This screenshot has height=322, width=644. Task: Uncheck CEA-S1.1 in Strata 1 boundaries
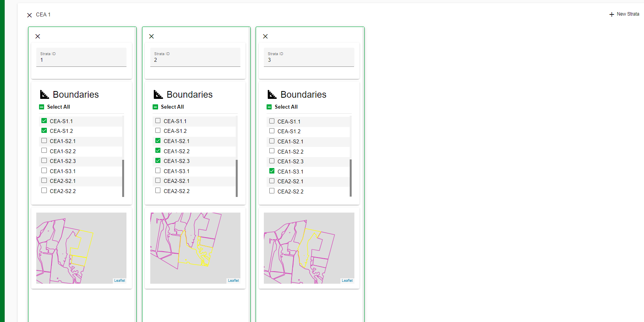coord(44,121)
